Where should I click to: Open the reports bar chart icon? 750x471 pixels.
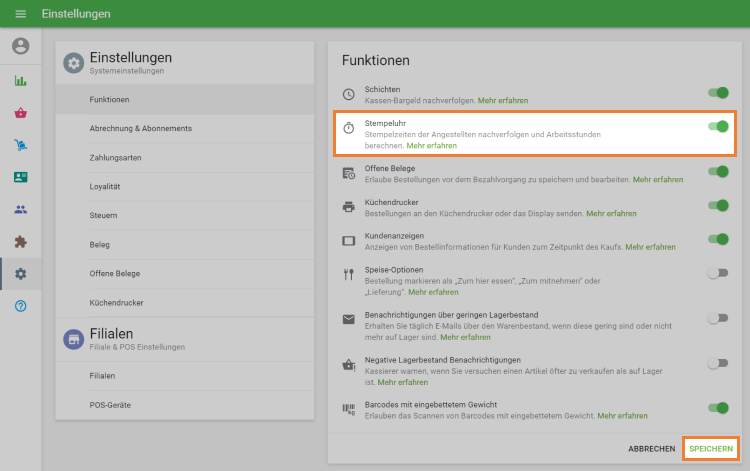pyautogui.click(x=20, y=81)
